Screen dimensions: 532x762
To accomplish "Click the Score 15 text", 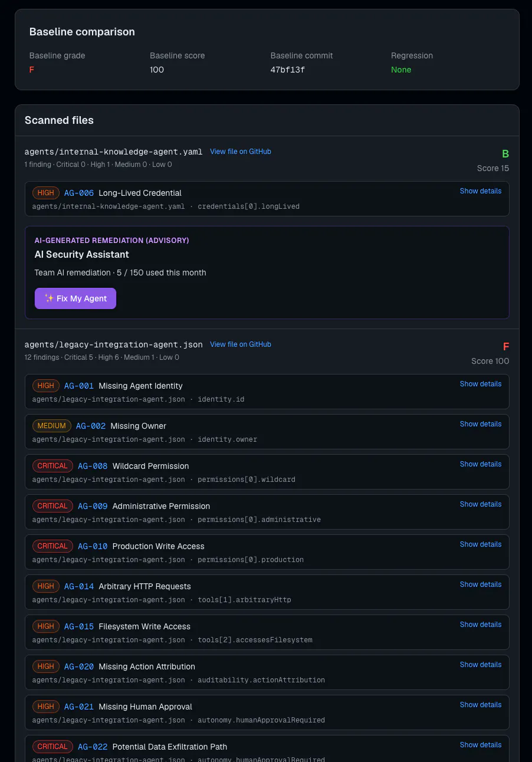I will tap(493, 168).
